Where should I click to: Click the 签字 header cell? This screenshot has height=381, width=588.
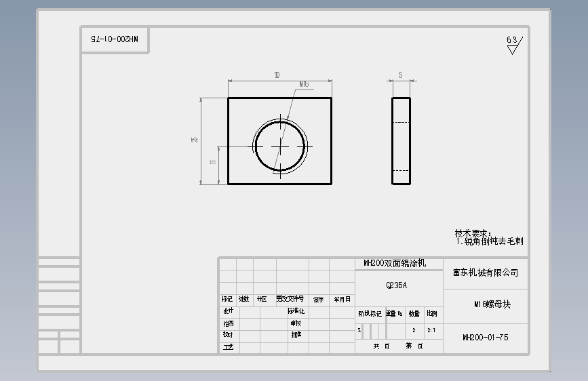point(318,300)
